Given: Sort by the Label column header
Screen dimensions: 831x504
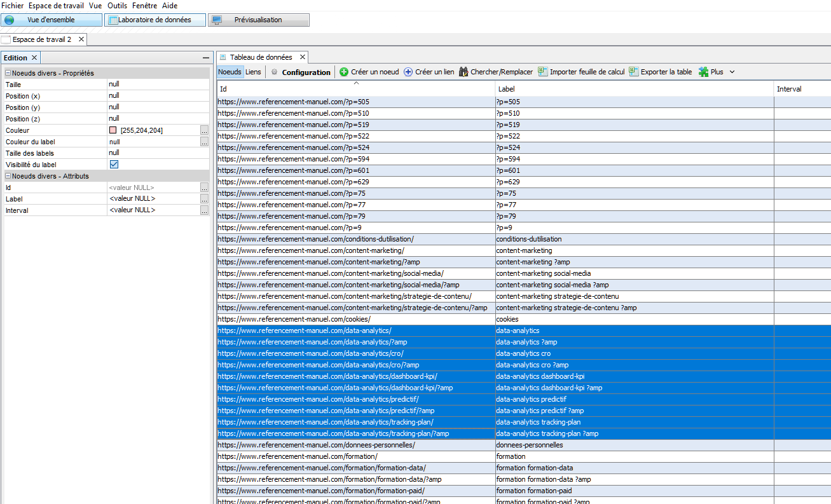Looking at the screenshot, I should point(635,89).
